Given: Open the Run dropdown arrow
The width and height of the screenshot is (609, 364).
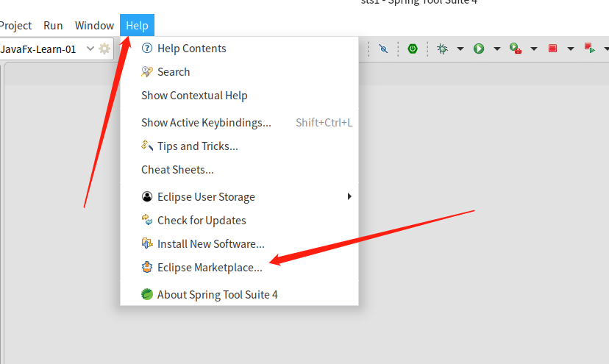Looking at the screenshot, I should (497, 49).
